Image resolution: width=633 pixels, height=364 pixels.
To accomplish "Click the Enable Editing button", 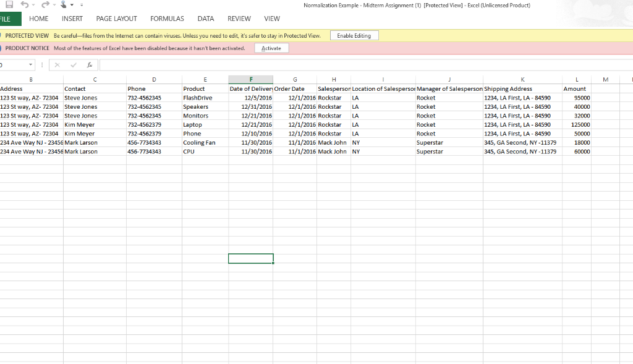I will 354,35.
